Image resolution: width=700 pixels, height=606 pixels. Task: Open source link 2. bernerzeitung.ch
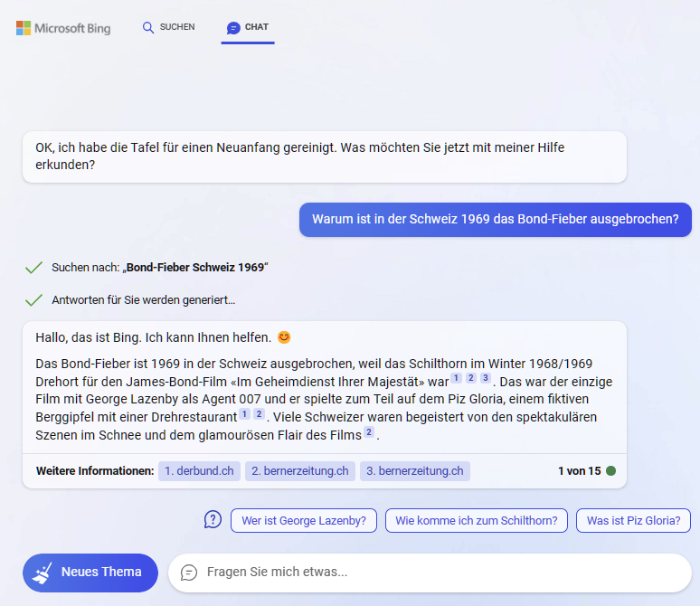[x=300, y=471]
